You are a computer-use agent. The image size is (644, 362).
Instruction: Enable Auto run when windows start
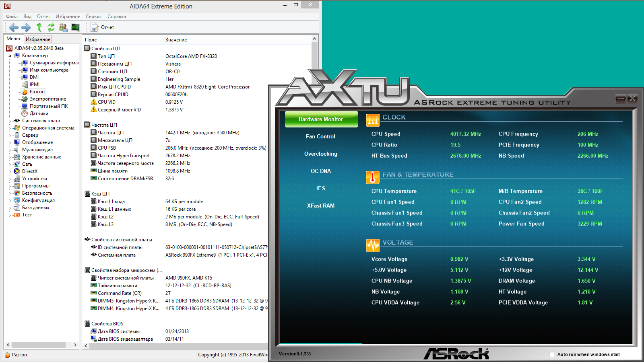click(x=552, y=354)
